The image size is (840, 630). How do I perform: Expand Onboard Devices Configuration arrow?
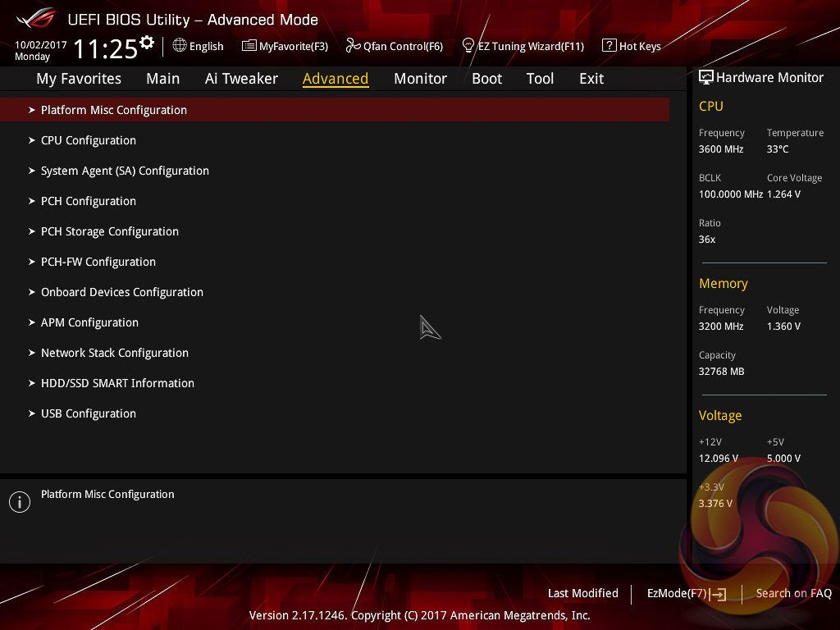coord(32,292)
